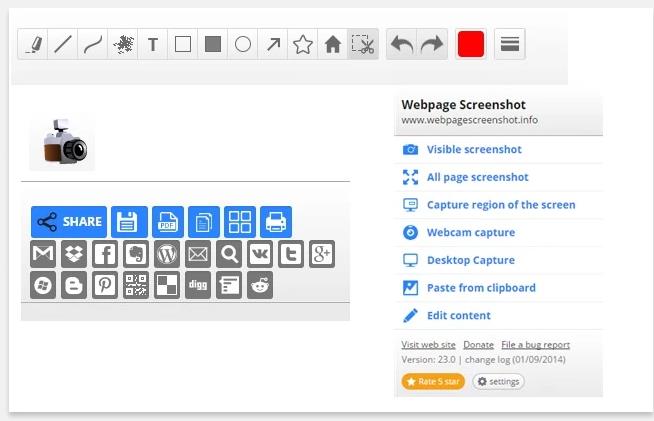Image resolution: width=654 pixels, height=421 pixels.
Task: Click the magnifier search icon
Action: click(229, 254)
